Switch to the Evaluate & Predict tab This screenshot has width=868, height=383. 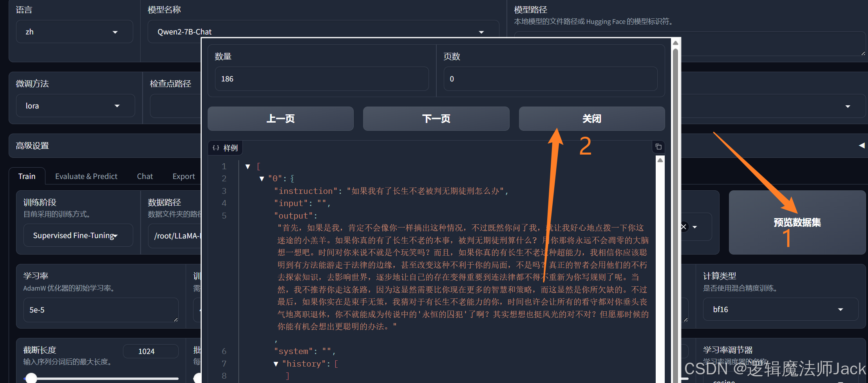(86, 176)
